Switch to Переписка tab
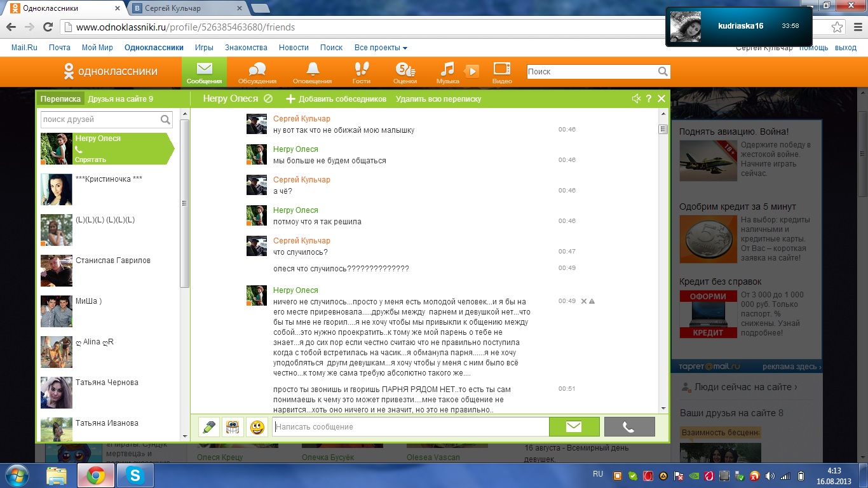The height and width of the screenshot is (488, 868). click(60, 99)
